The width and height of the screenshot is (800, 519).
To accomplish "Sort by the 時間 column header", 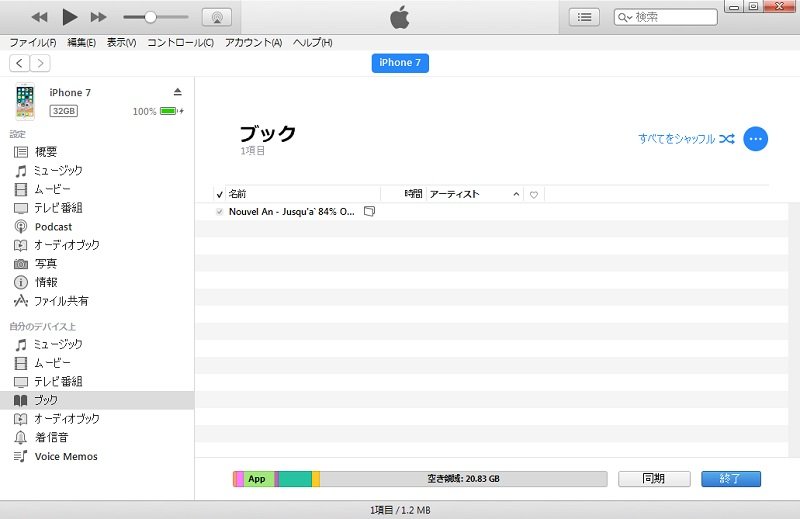I will (404, 194).
